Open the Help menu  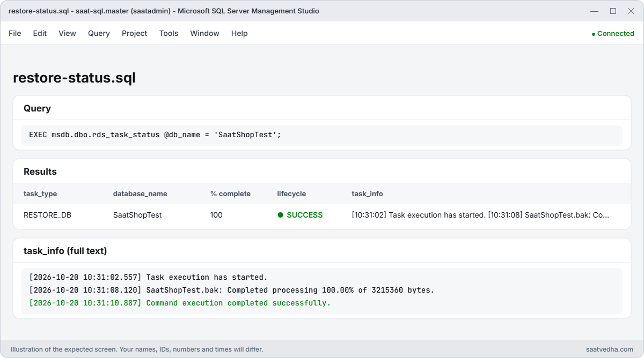click(239, 33)
